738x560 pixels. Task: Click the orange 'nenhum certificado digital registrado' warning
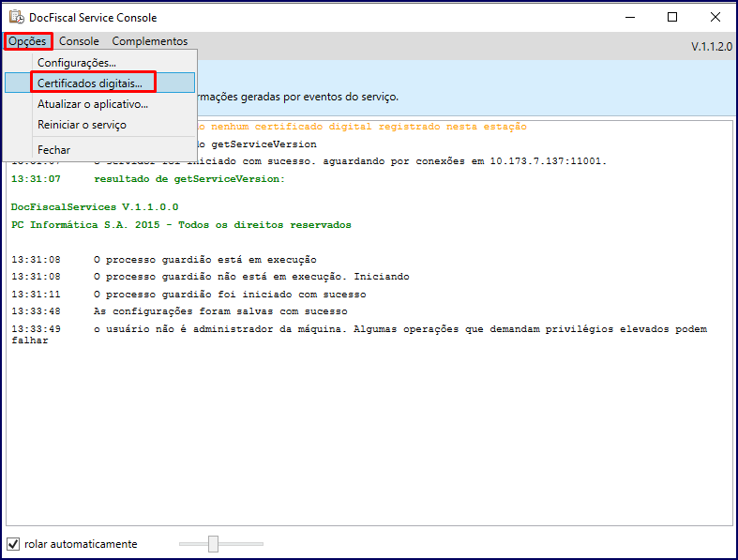[369, 127]
